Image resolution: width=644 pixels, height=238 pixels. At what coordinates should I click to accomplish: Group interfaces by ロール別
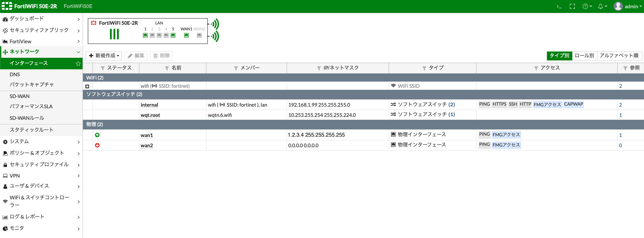pyautogui.click(x=585, y=56)
